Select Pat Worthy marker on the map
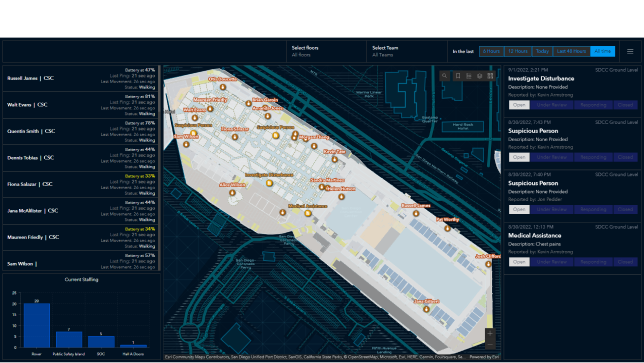This screenshot has height=363, width=644. (x=447, y=228)
